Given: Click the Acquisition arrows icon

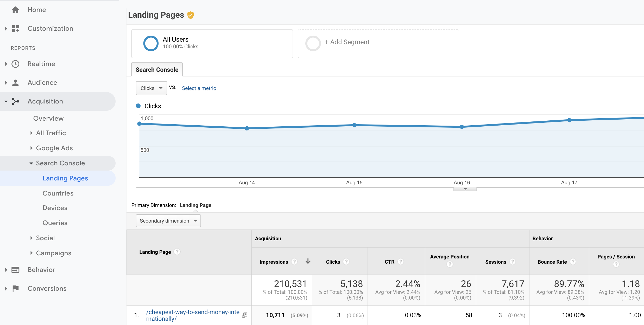Looking at the screenshot, I should tap(15, 101).
